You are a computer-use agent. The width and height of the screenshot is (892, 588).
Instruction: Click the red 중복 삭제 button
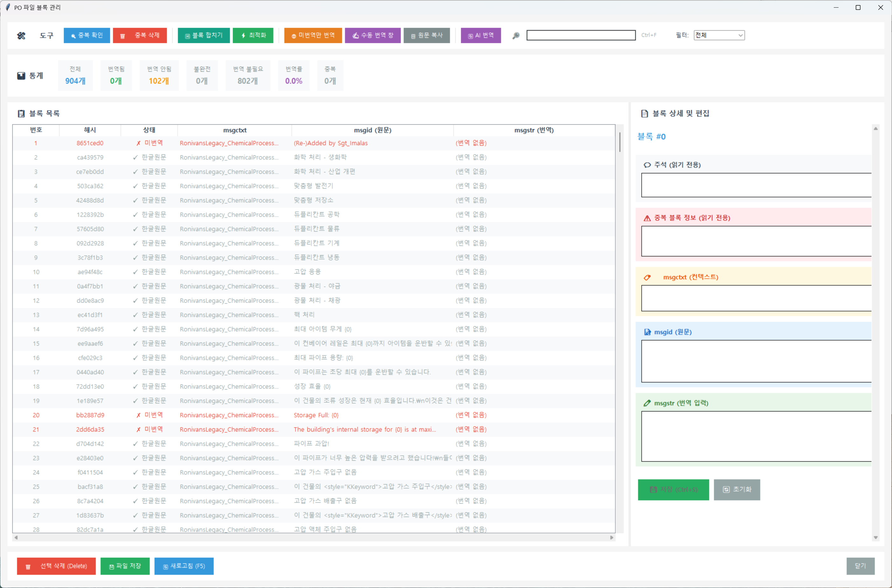click(x=140, y=35)
